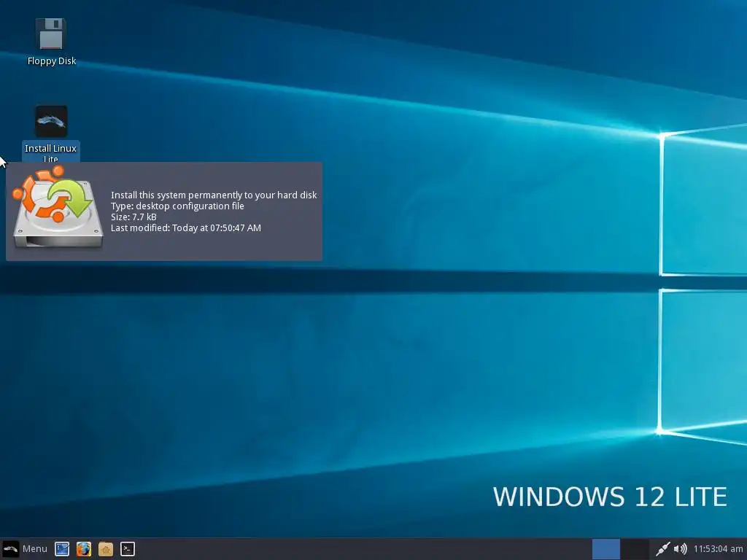Open the Home folder file manager launcher

106,549
